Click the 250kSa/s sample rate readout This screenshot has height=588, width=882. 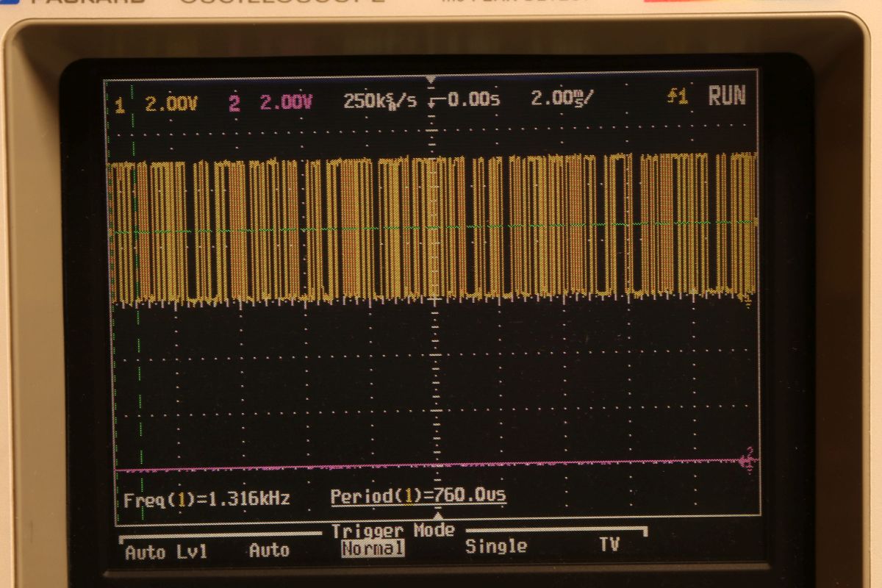(x=379, y=101)
